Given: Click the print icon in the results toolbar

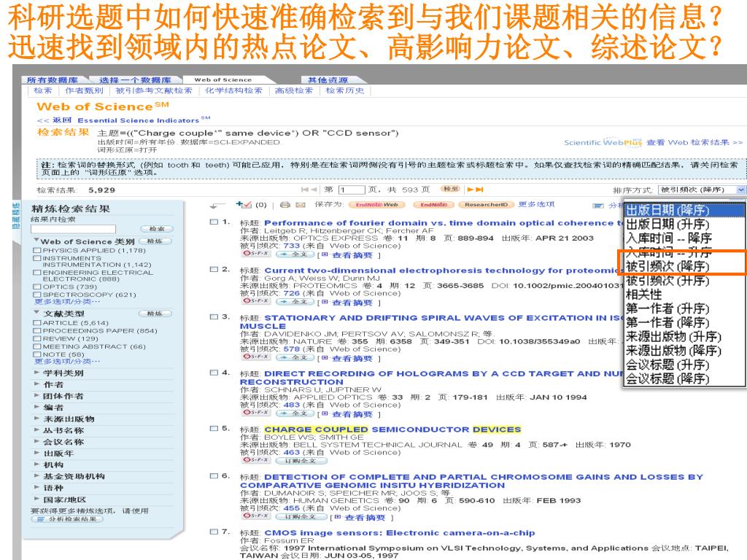Looking at the screenshot, I should pyautogui.click(x=285, y=205).
